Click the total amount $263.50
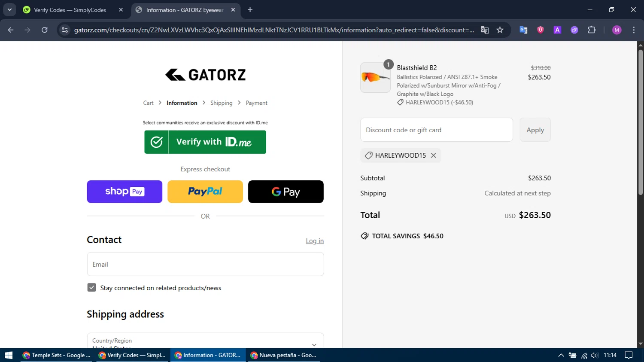Screen dimensions: 644x362 pyautogui.click(x=535, y=215)
